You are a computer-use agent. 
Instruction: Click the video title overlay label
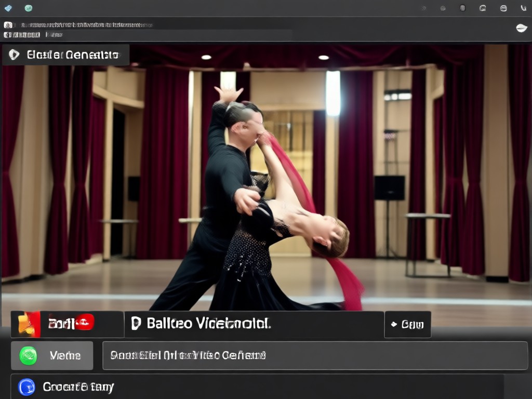66,55
